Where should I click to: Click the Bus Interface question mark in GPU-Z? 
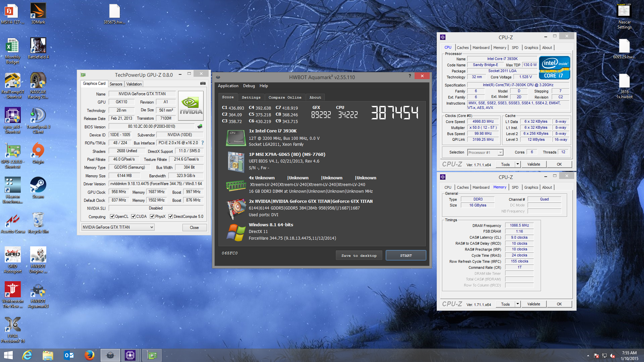(x=203, y=143)
